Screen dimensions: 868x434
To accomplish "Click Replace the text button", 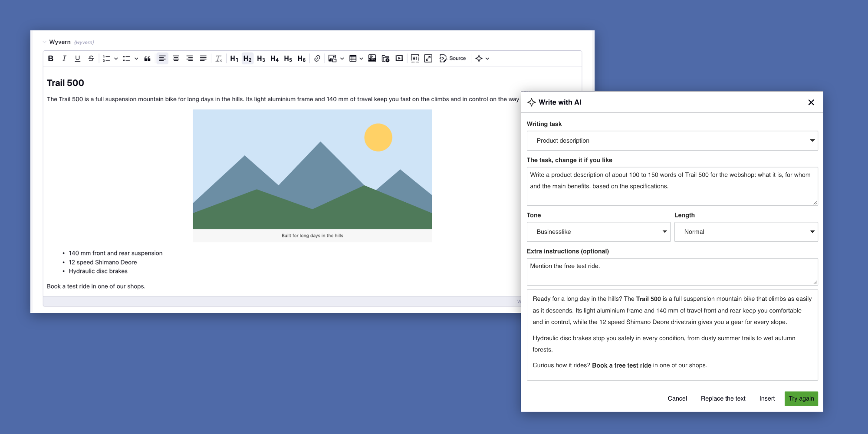I will point(723,399).
